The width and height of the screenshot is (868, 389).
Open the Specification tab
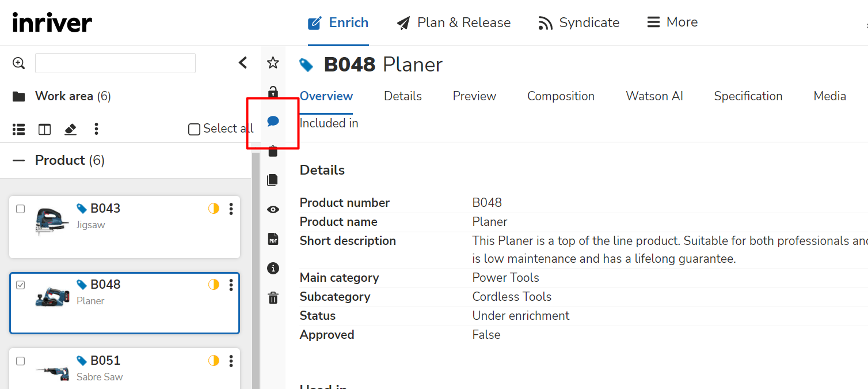point(748,96)
